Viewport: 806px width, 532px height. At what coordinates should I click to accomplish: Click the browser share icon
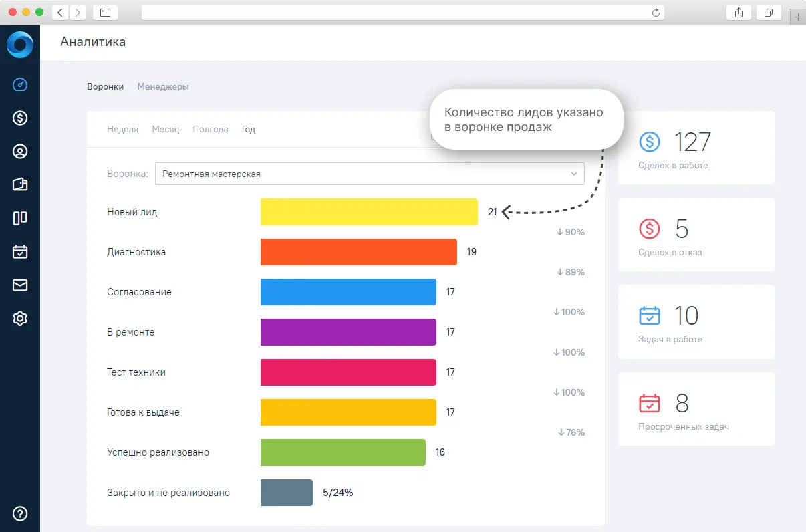pos(738,12)
